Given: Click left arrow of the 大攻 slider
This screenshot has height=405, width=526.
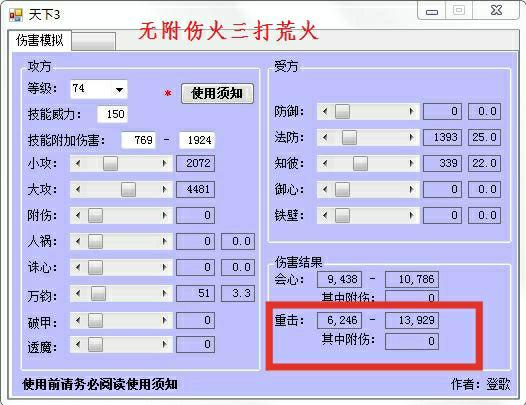Looking at the screenshot, I should coord(78,189).
